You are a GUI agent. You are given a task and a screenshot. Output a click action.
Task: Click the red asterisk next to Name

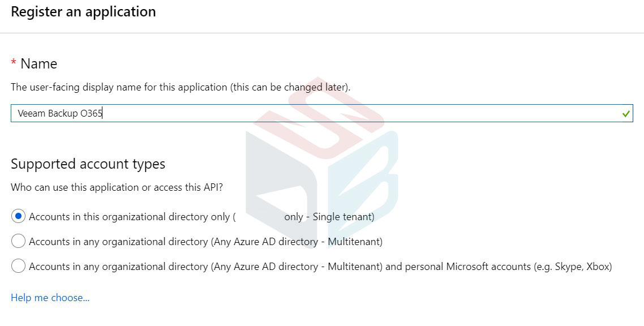(x=13, y=62)
